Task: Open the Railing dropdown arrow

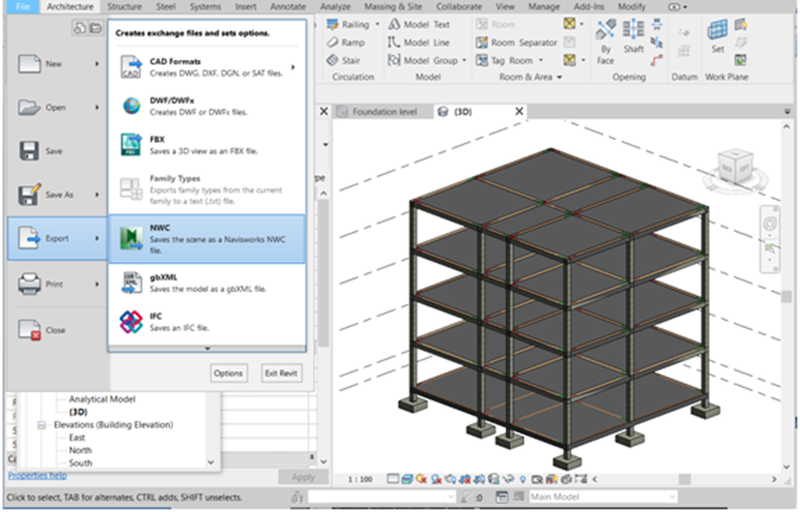Action: point(378,24)
